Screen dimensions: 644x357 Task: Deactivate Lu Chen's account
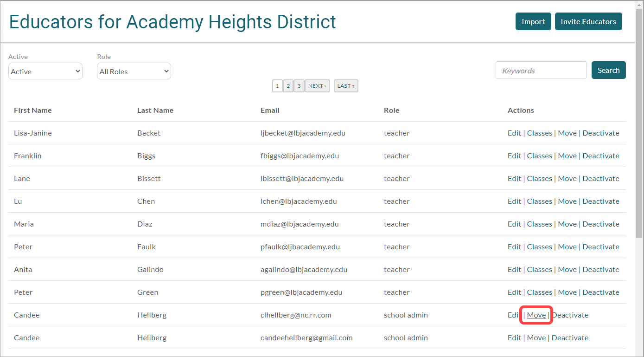600,201
